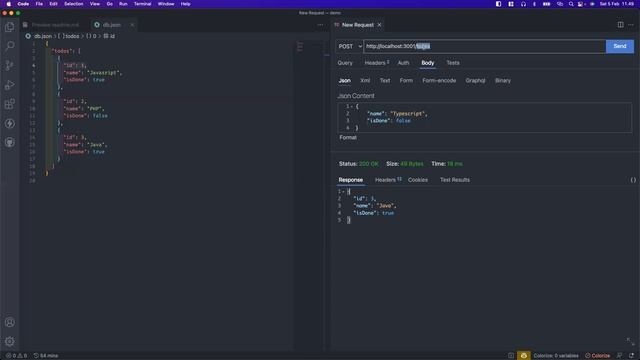The width and height of the screenshot is (640, 360).
Task: Collapse the Json Content body line 1 fold
Action: (352, 107)
